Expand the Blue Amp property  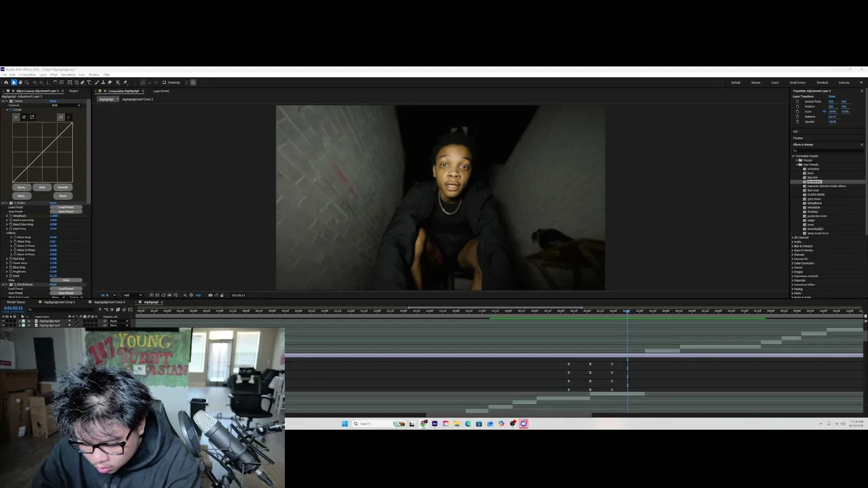8,268
